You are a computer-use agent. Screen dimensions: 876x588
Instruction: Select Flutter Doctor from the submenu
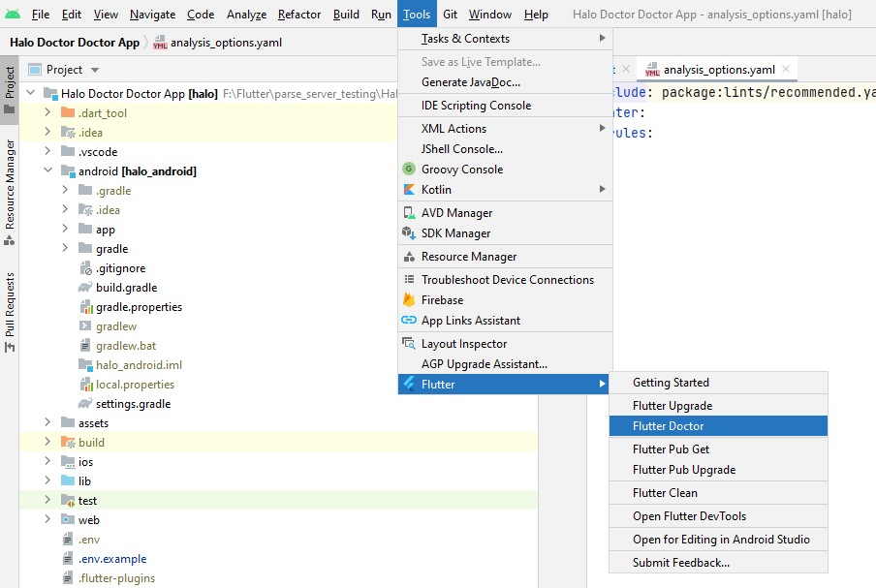tap(669, 426)
